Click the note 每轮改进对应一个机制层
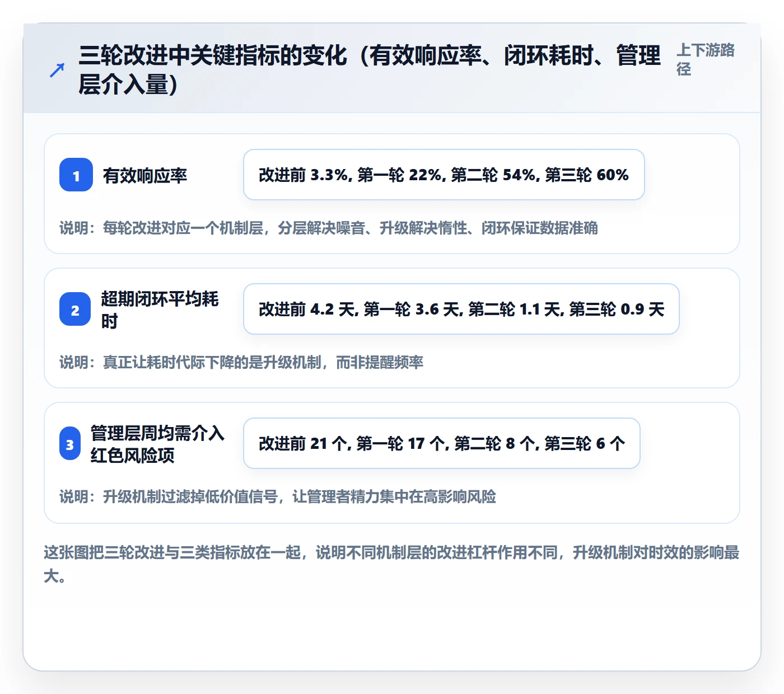This screenshot has width=784, height=694. click(x=329, y=228)
